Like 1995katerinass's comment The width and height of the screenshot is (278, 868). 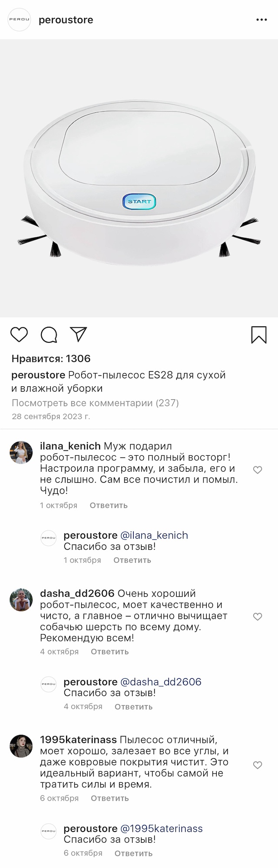click(258, 765)
